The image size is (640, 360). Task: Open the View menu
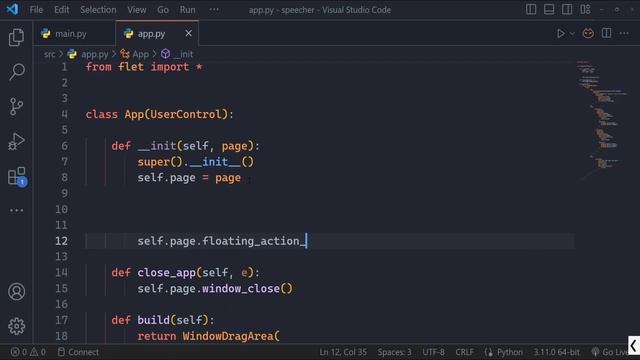136,10
